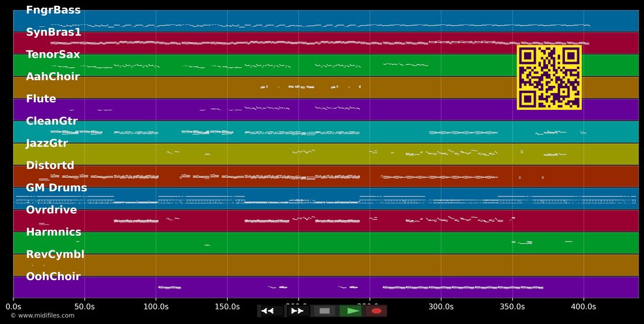Click the 150.0s timeline marker
644x324 pixels.
pyautogui.click(x=227, y=307)
